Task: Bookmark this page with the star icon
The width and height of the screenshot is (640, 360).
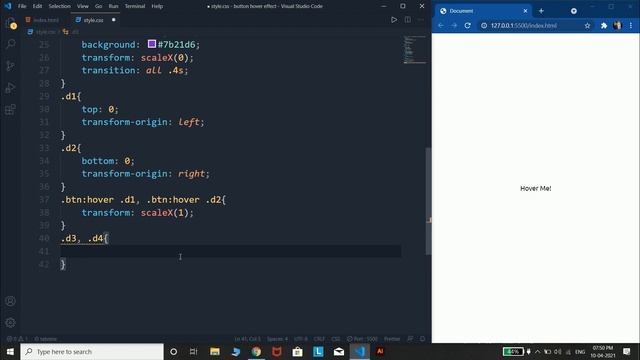Action: coord(587,26)
